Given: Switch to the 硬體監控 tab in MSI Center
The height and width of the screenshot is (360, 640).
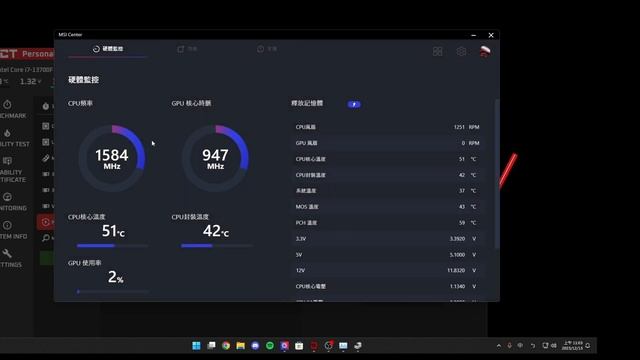Looking at the screenshot, I should click(x=108, y=49).
